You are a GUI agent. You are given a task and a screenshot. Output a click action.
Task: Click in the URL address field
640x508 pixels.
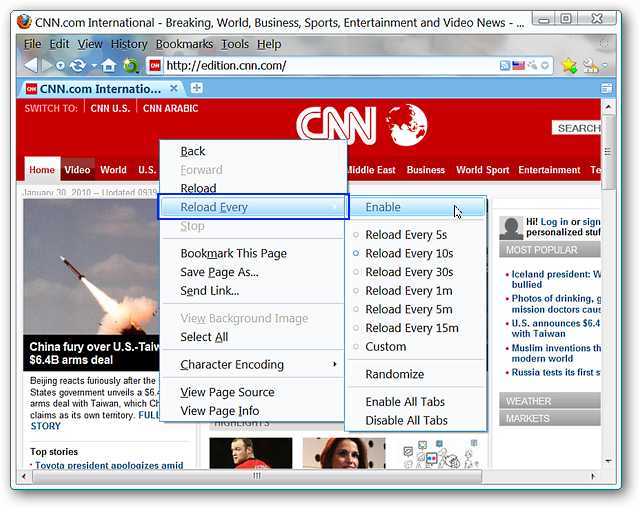pos(330,65)
